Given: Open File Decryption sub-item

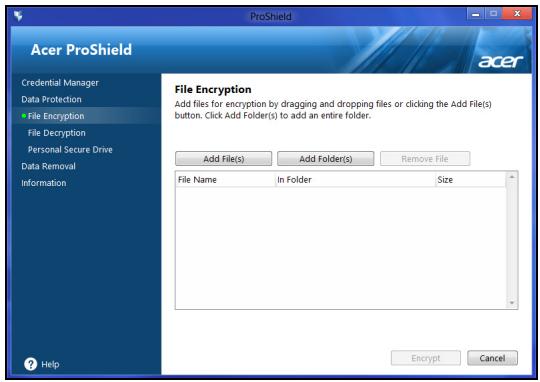Looking at the screenshot, I should tap(56, 133).
